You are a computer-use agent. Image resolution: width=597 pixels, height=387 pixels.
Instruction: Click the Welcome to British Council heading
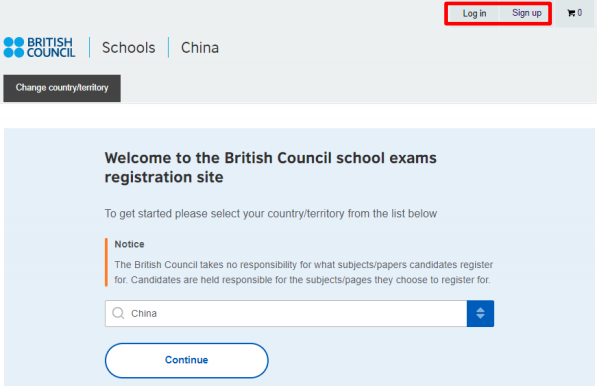point(270,168)
